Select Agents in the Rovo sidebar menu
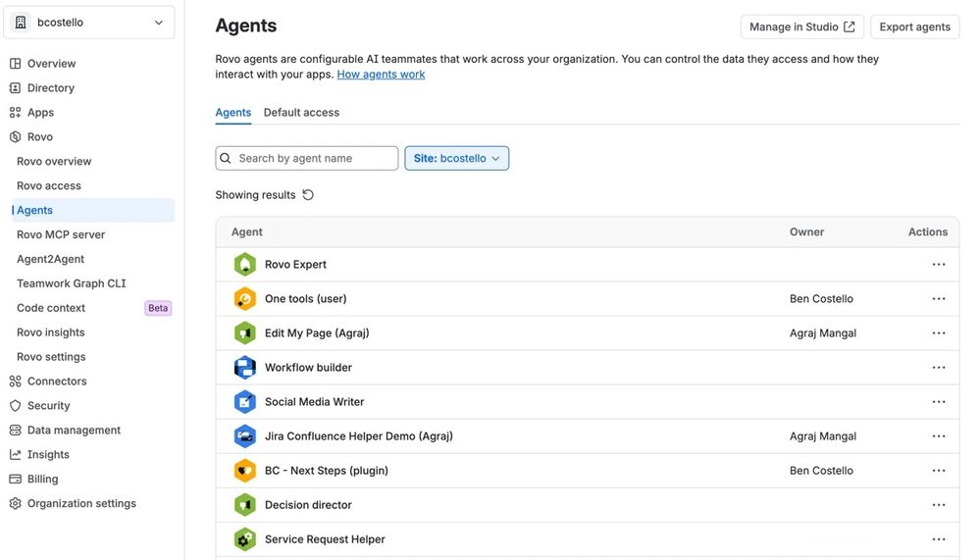This screenshot has height=560, width=979. pyautogui.click(x=92, y=210)
